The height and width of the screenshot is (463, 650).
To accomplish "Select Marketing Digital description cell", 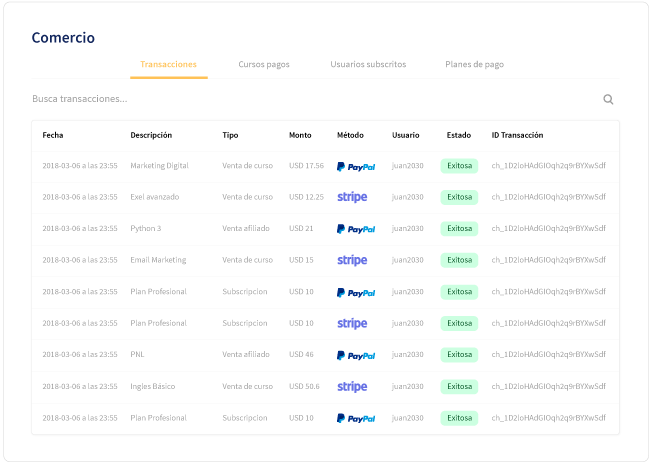I will coord(159,166).
